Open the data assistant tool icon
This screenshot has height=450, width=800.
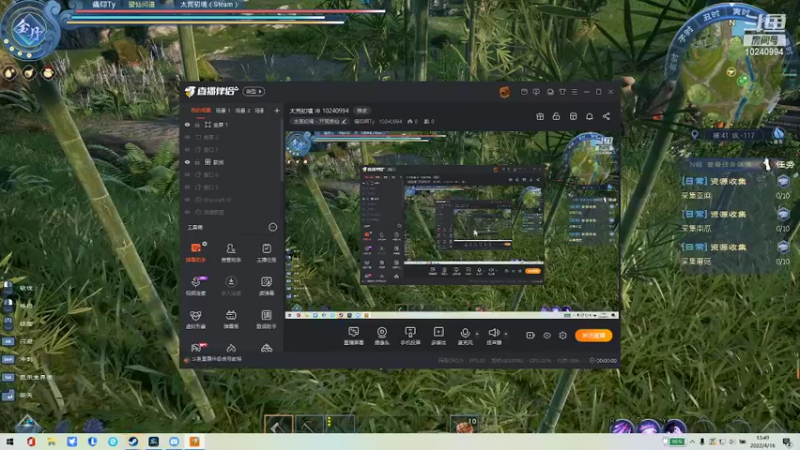266,319
